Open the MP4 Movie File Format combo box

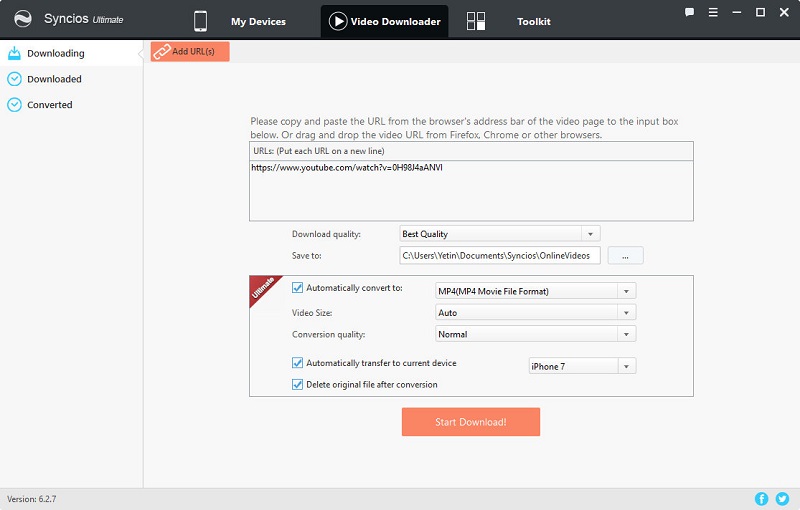(536, 291)
